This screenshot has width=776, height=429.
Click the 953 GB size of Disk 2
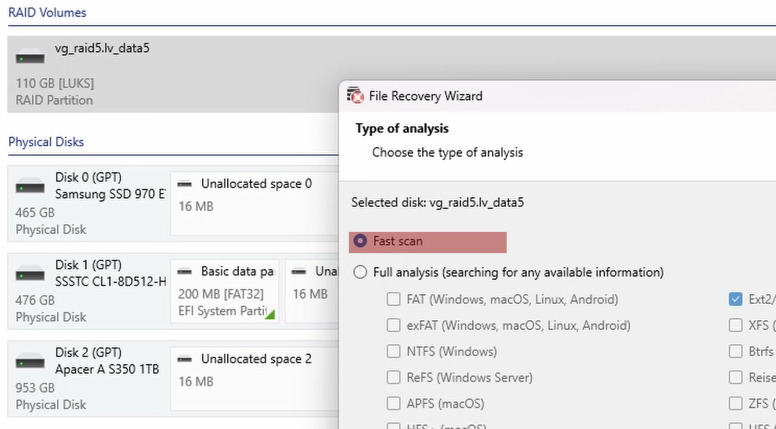click(35, 388)
